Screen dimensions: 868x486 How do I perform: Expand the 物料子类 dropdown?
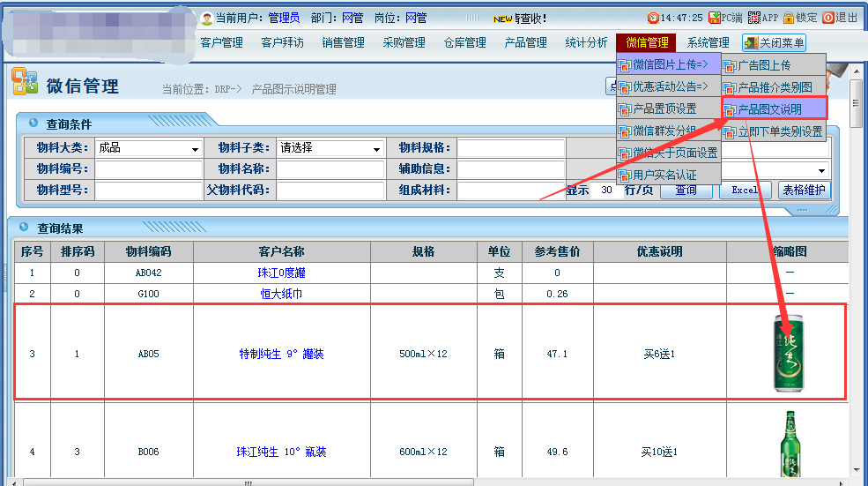376,149
